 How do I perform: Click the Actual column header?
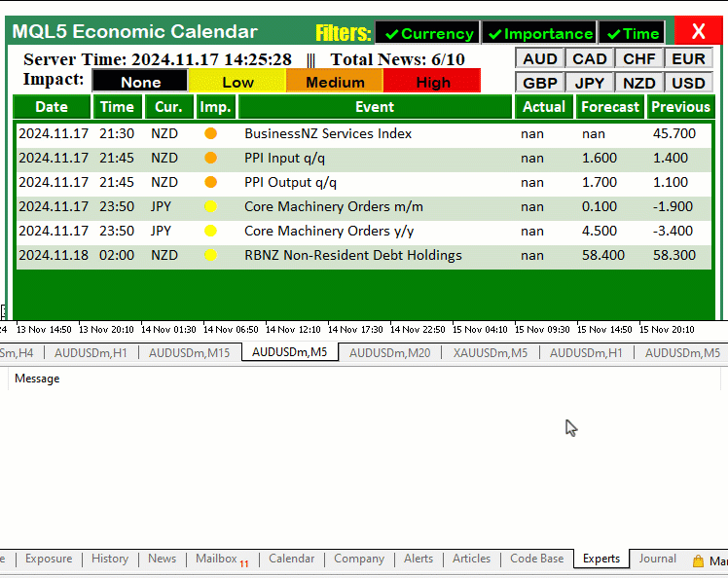click(x=544, y=107)
